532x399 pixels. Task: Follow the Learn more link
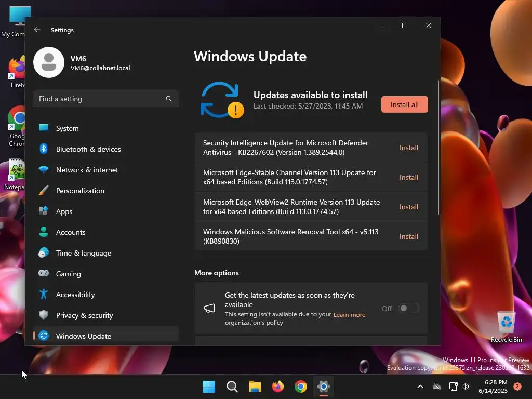coord(349,314)
